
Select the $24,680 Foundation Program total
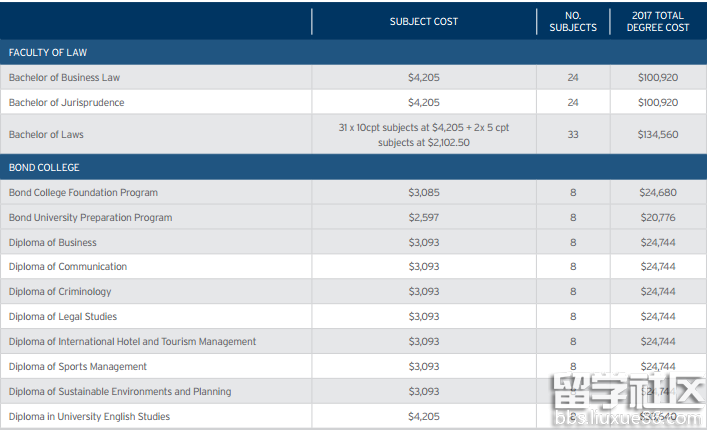[x=658, y=192]
